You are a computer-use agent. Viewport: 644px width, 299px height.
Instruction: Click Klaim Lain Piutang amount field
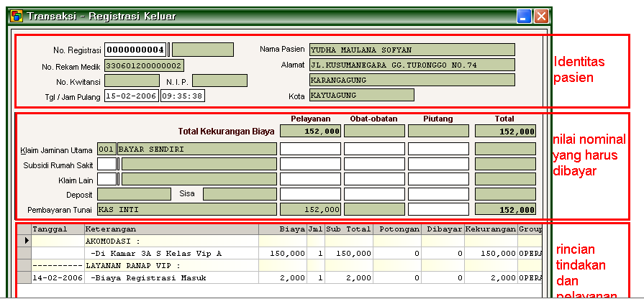tap(438, 179)
